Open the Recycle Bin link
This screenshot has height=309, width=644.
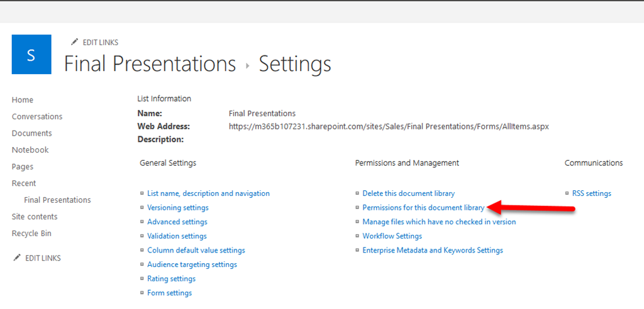pos(31,234)
